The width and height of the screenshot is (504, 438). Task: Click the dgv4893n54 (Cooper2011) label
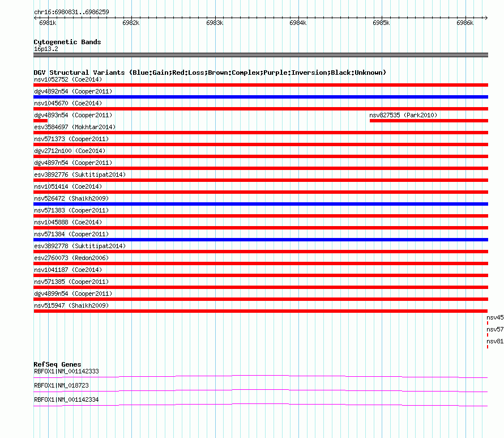pyautogui.click(x=73, y=115)
